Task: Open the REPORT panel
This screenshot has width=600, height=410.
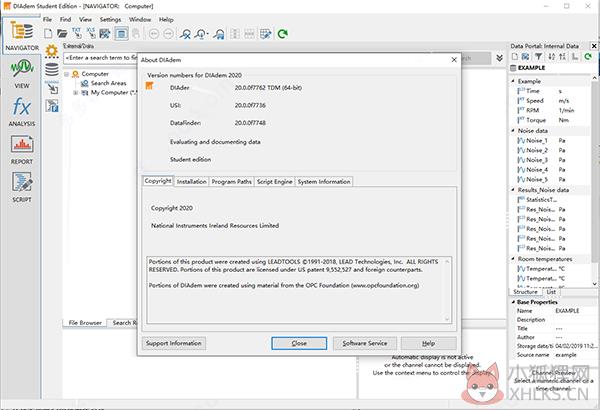Action: (21, 149)
